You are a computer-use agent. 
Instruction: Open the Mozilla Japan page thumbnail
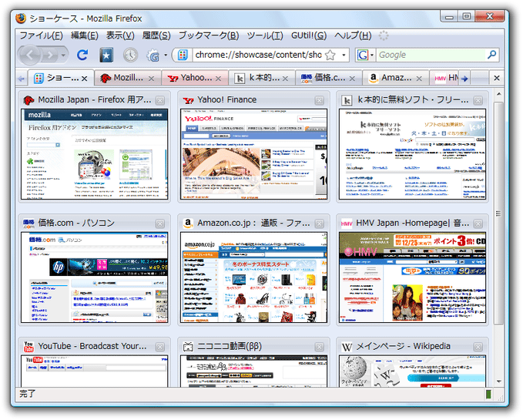point(95,154)
